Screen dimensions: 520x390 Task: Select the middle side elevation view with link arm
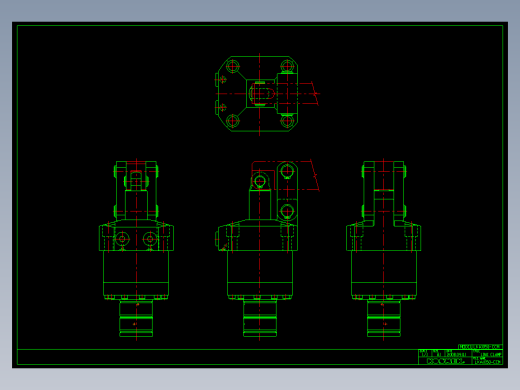pyautogui.click(x=267, y=249)
